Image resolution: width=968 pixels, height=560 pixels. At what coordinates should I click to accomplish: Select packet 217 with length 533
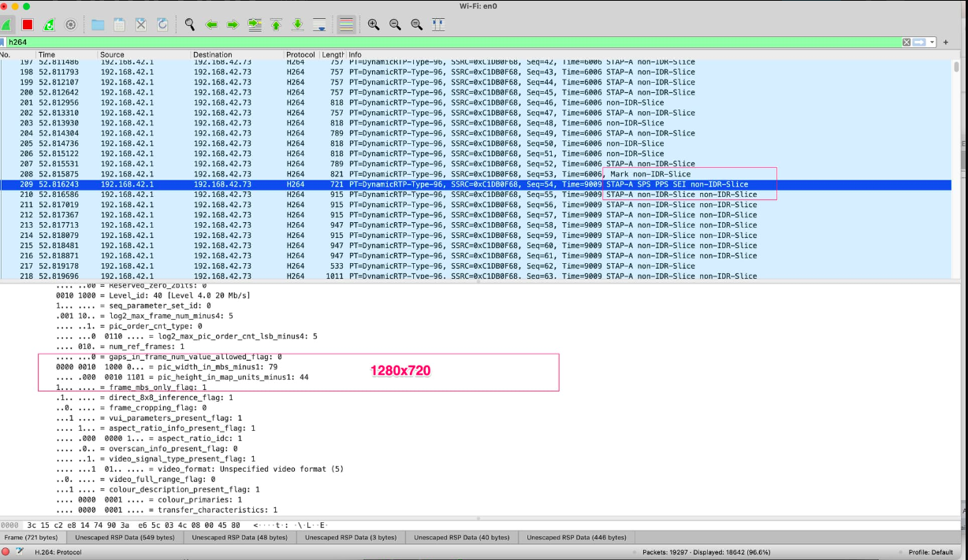[476, 266]
